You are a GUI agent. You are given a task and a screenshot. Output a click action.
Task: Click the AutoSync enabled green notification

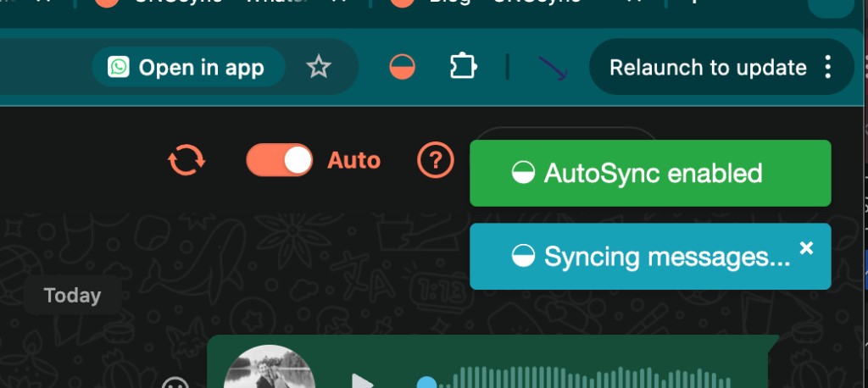[650, 173]
